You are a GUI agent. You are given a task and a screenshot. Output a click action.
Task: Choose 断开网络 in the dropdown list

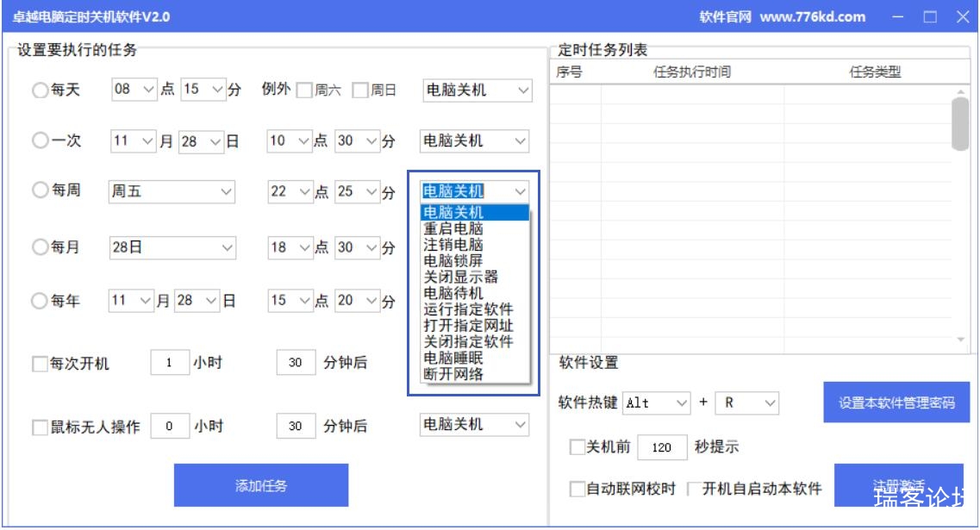click(475, 375)
